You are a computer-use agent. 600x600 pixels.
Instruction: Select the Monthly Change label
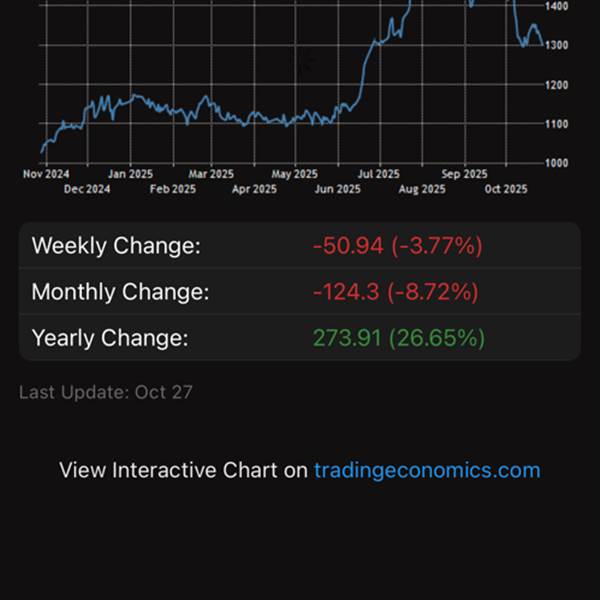[x=120, y=292]
